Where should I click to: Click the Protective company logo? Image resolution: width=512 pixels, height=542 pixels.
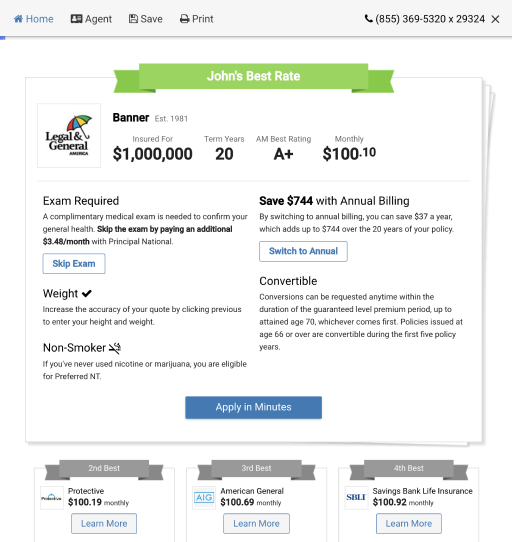tap(52, 498)
